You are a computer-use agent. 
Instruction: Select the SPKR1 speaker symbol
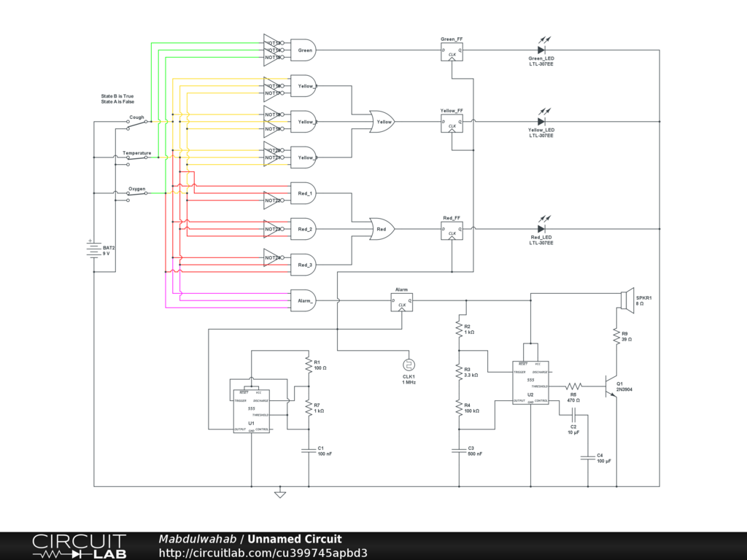click(626, 300)
